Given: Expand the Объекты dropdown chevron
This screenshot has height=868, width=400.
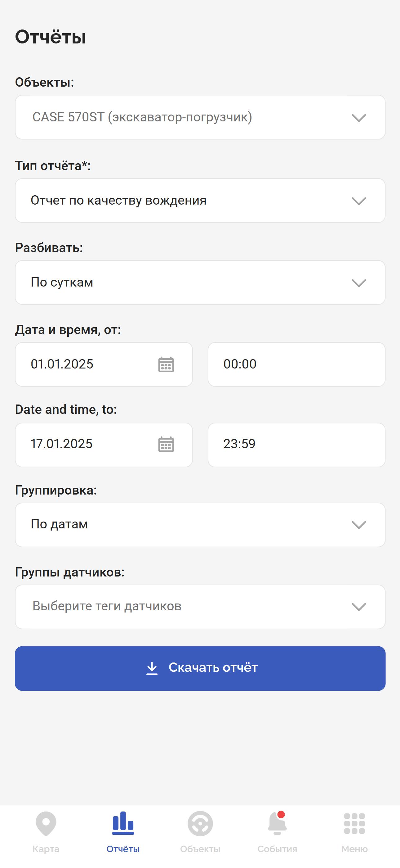Looking at the screenshot, I should [359, 118].
